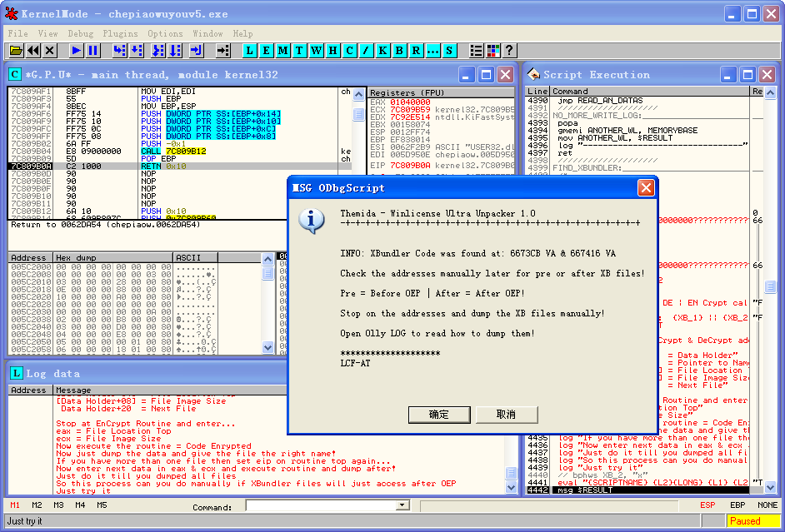Select the CALL 7C809B12 instruction line
Screen dimensions: 785x532
click(180, 151)
